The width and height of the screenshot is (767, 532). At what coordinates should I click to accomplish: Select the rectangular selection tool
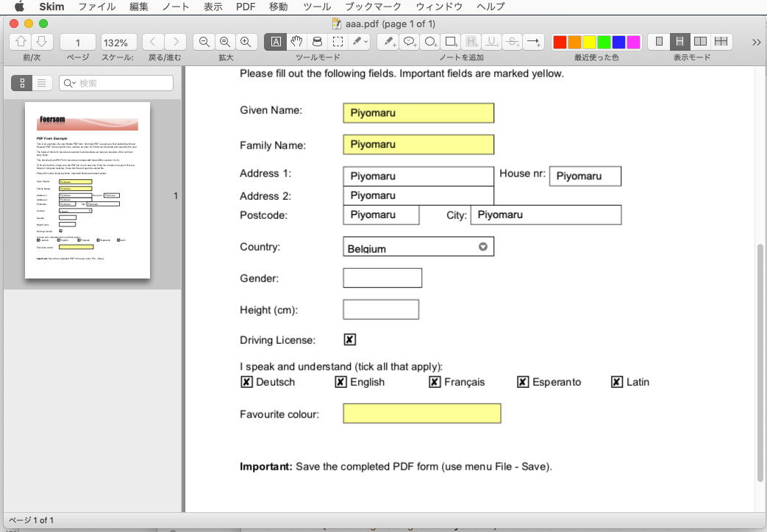pos(337,42)
